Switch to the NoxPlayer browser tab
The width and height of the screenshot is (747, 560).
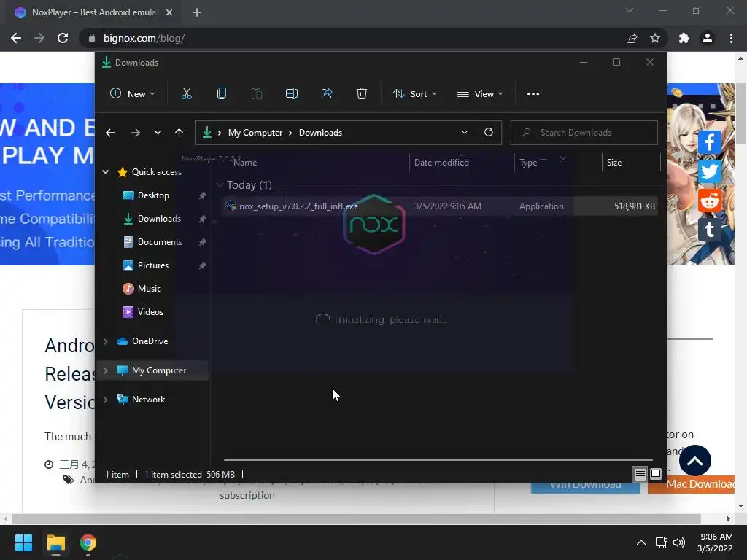point(93,12)
